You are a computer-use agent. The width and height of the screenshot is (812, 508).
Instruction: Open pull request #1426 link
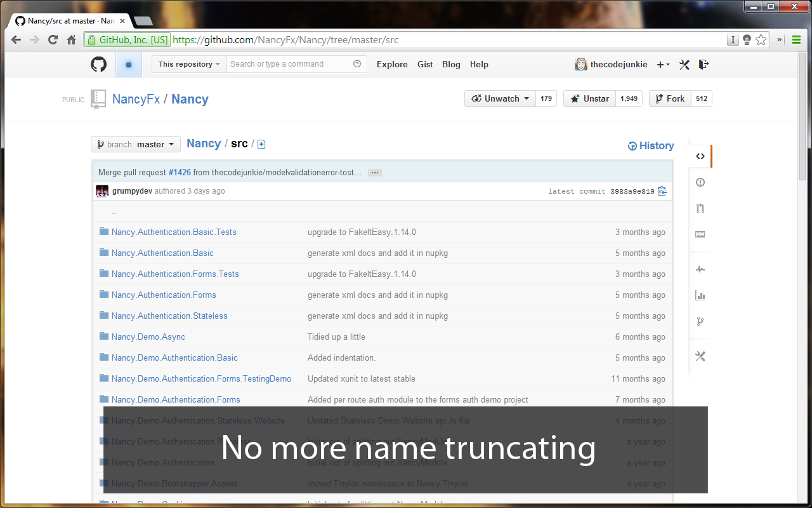click(x=180, y=172)
